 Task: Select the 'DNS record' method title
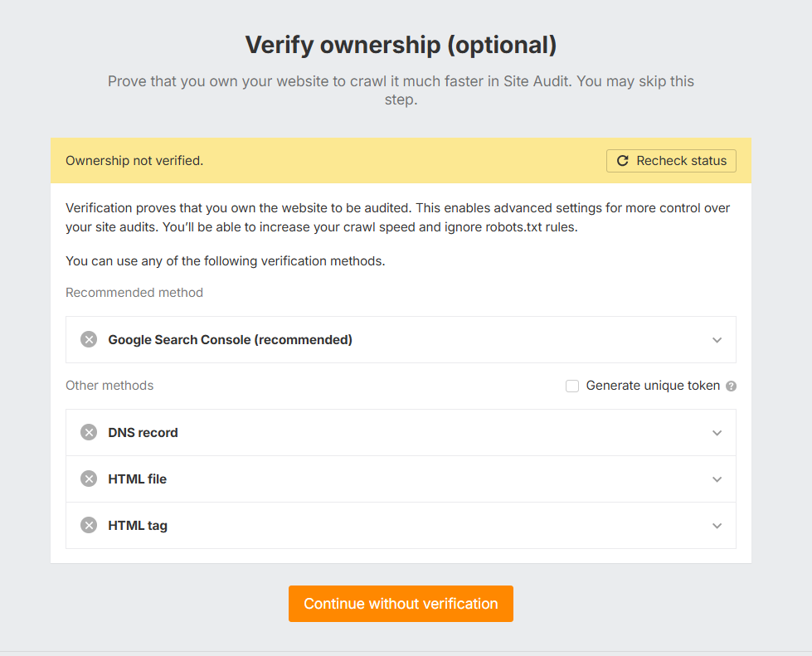coord(143,432)
